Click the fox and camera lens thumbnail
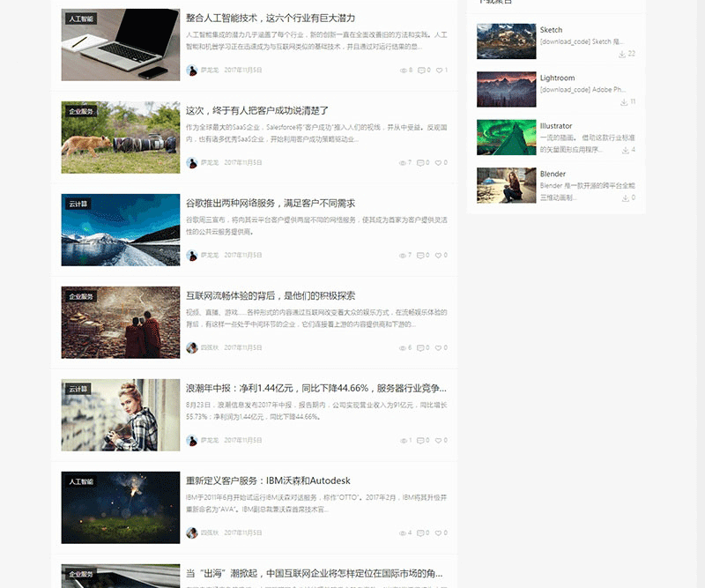The width and height of the screenshot is (705, 588). point(121,138)
